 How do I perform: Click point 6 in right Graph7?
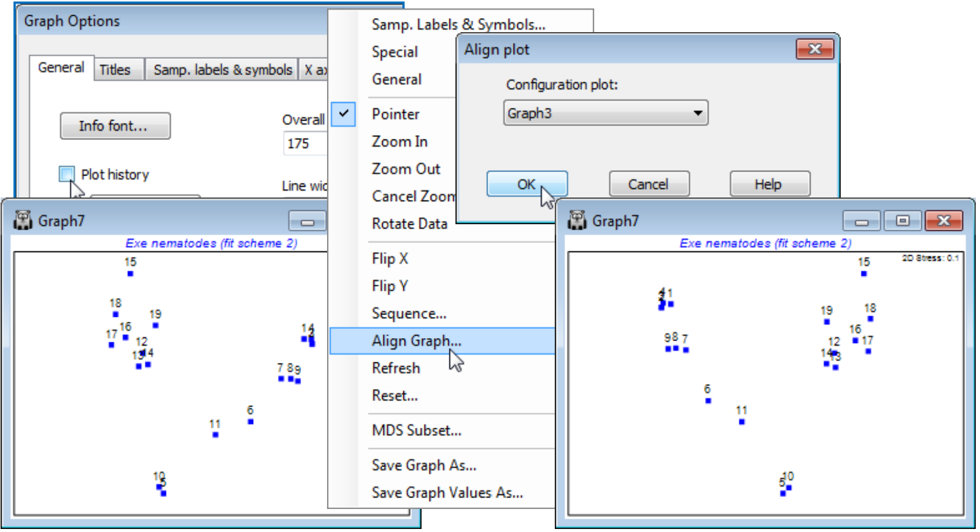(708, 401)
